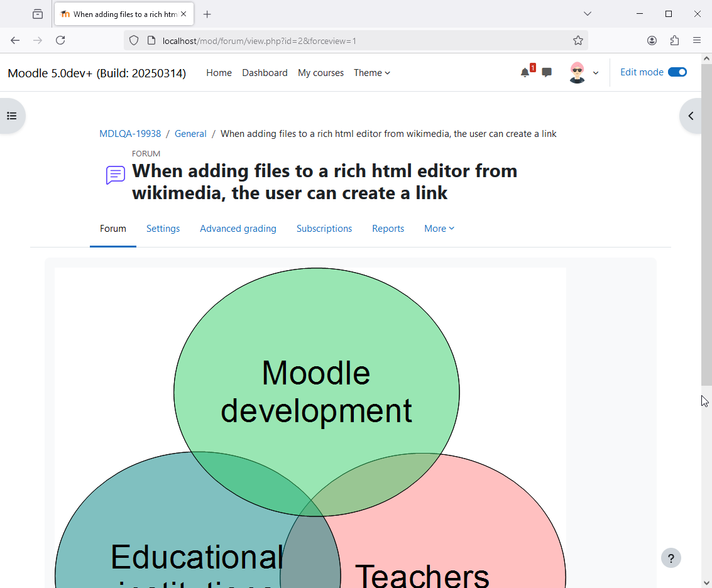Viewport: 712px width, 588px height.
Task: Open the block drawer chevron
Action: (x=691, y=116)
